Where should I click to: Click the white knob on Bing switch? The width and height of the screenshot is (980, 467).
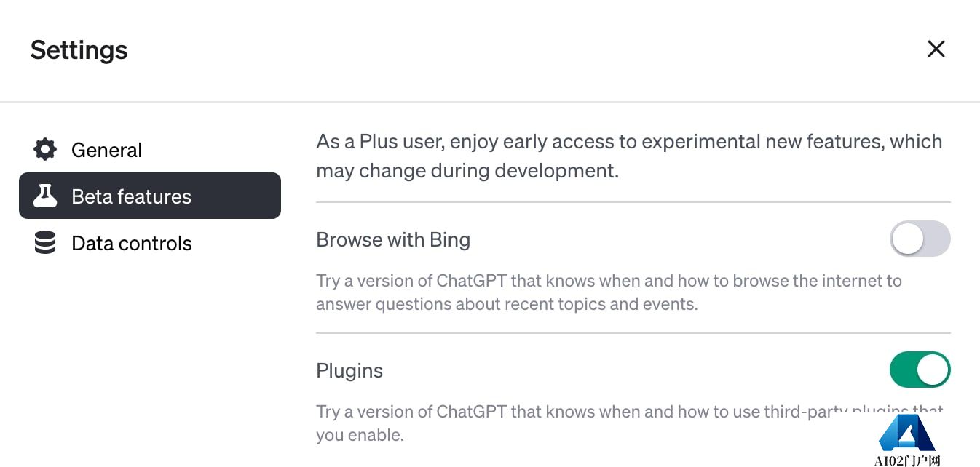[908, 239]
